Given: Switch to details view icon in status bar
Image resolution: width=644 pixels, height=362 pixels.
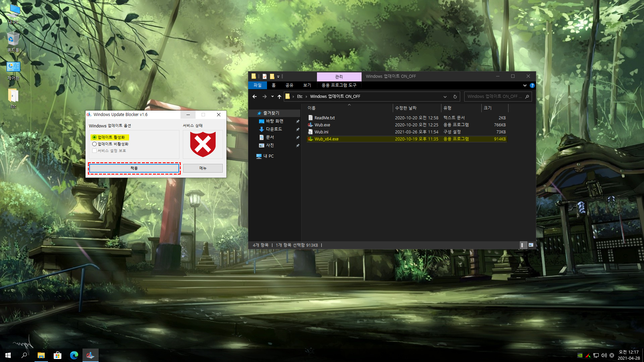Looking at the screenshot, I should click(x=523, y=245).
